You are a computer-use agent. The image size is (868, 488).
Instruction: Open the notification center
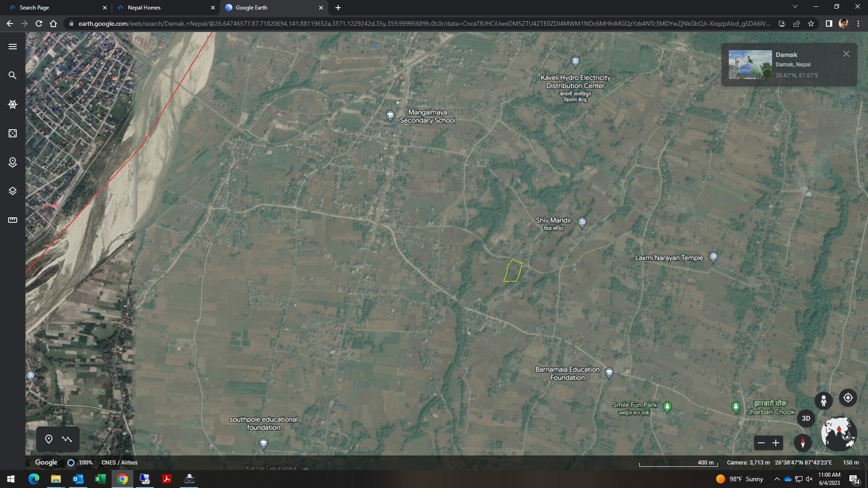(854, 479)
